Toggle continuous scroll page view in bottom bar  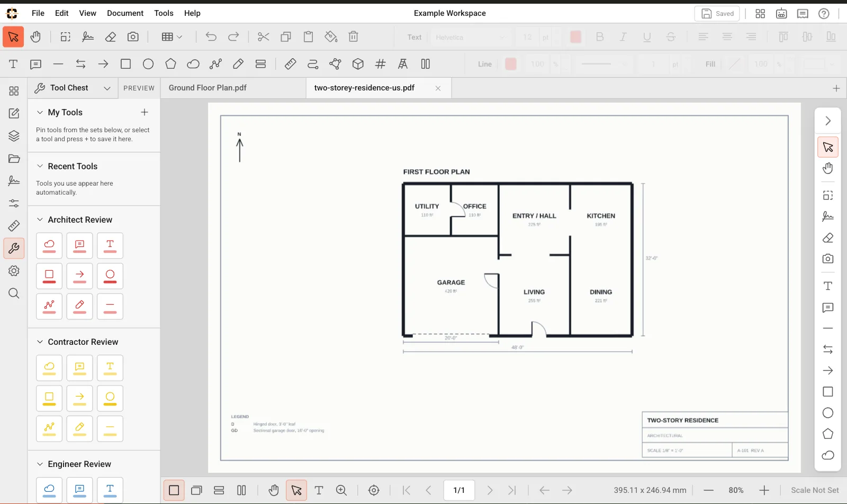219,490
